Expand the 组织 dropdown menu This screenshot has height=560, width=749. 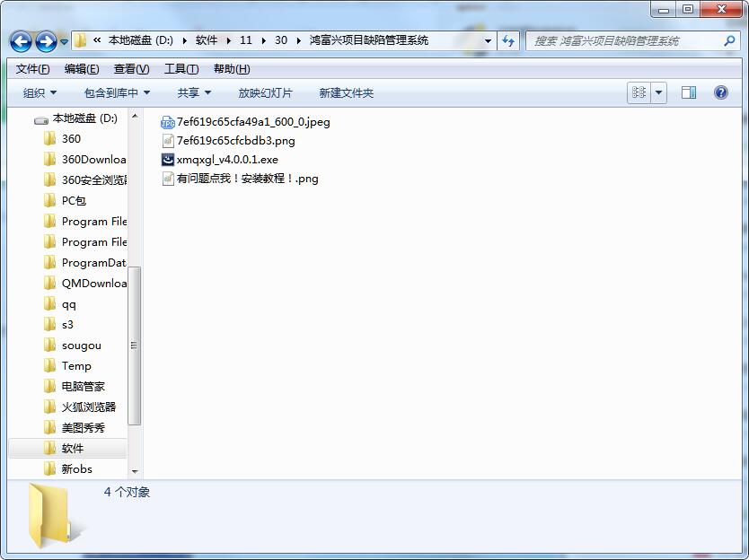click(x=40, y=93)
